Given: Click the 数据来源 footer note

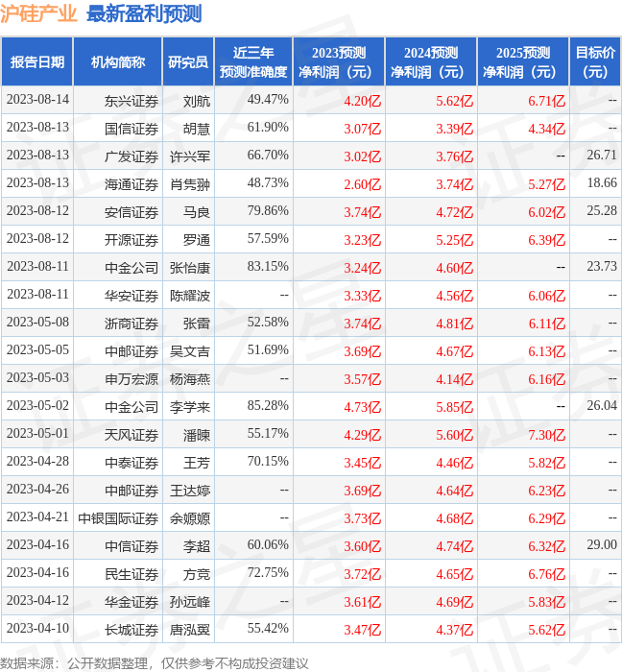Looking at the screenshot, I should 155,663.
